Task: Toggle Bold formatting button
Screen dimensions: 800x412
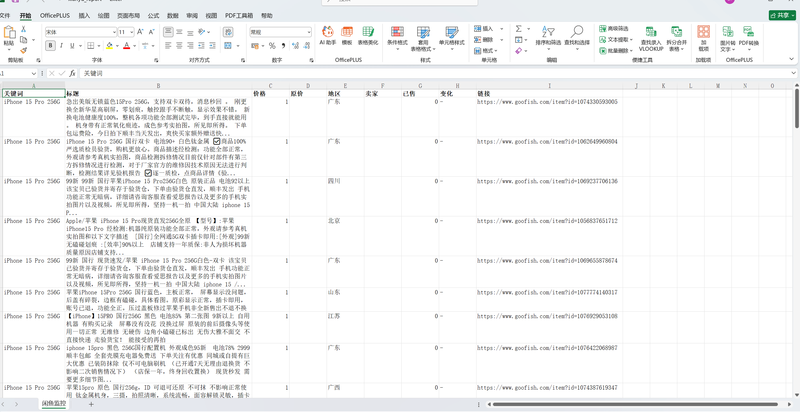Action: (x=50, y=45)
